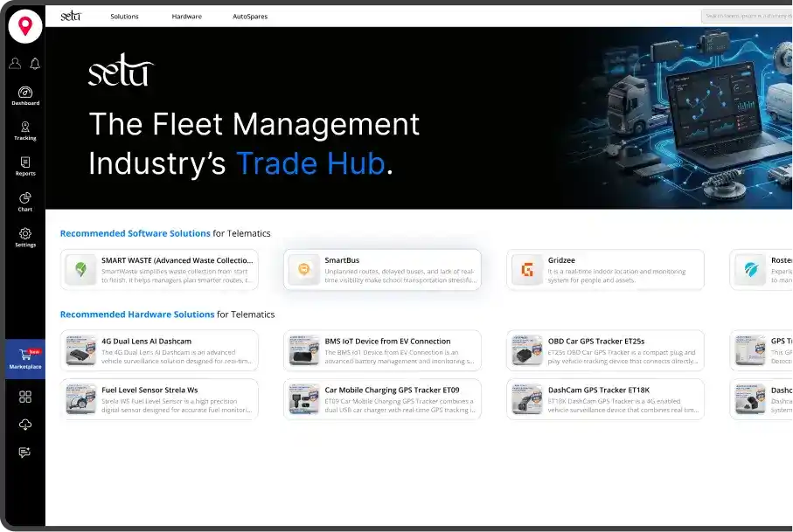Click the four-squares grid icon
Image resolution: width=793 pixels, height=532 pixels.
click(x=24, y=397)
